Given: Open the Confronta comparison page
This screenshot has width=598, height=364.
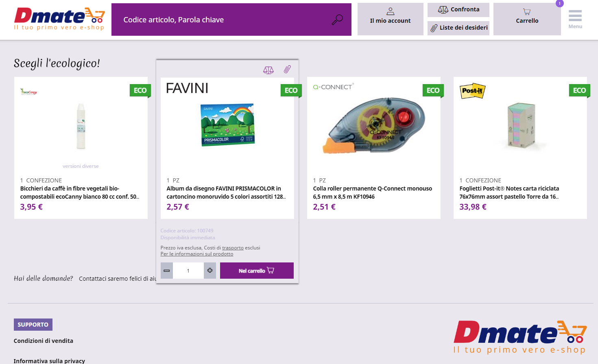Looking at the screenshot, I should [458, 9].
